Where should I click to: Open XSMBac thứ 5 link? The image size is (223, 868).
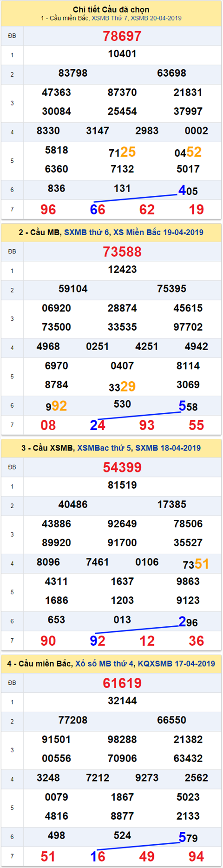click(104, 448)
